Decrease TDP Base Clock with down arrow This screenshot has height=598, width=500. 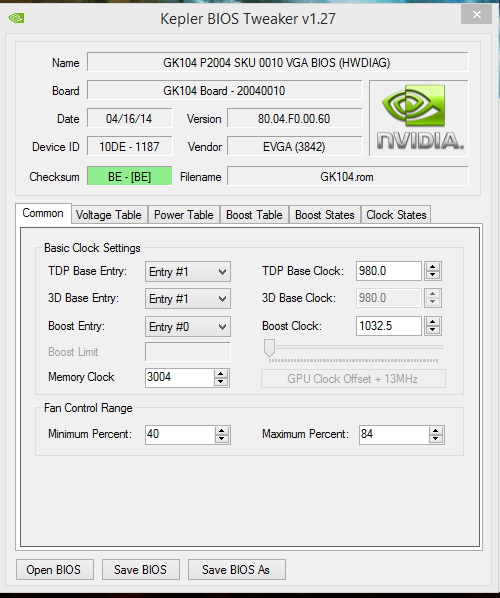(x=432, y=275)
